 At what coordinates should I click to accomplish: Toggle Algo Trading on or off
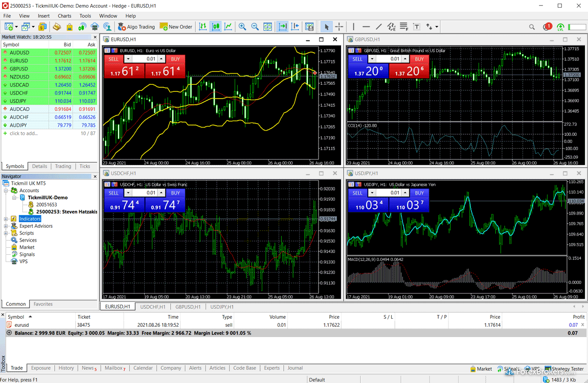[136, 27]
